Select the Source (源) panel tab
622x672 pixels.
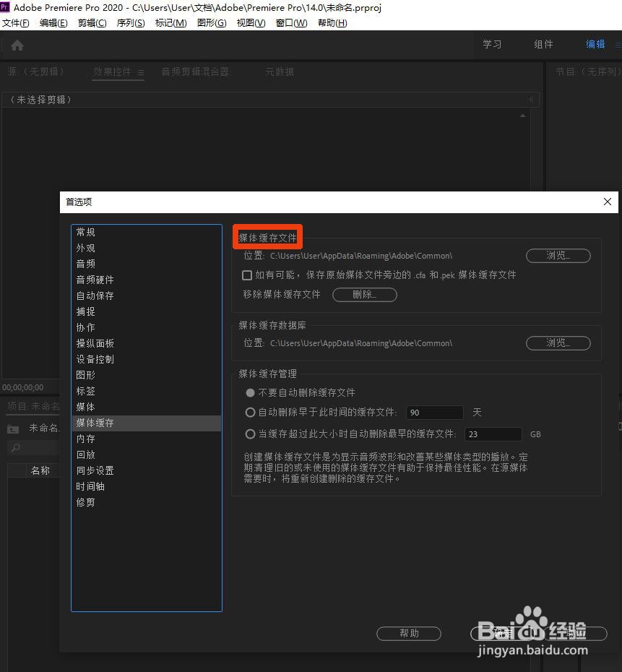[x=35, y=72]
